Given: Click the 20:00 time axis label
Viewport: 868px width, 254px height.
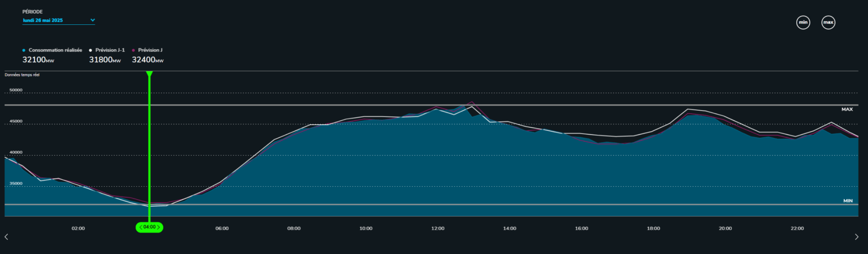Looking at the screenshot, I should click(725, 229).
